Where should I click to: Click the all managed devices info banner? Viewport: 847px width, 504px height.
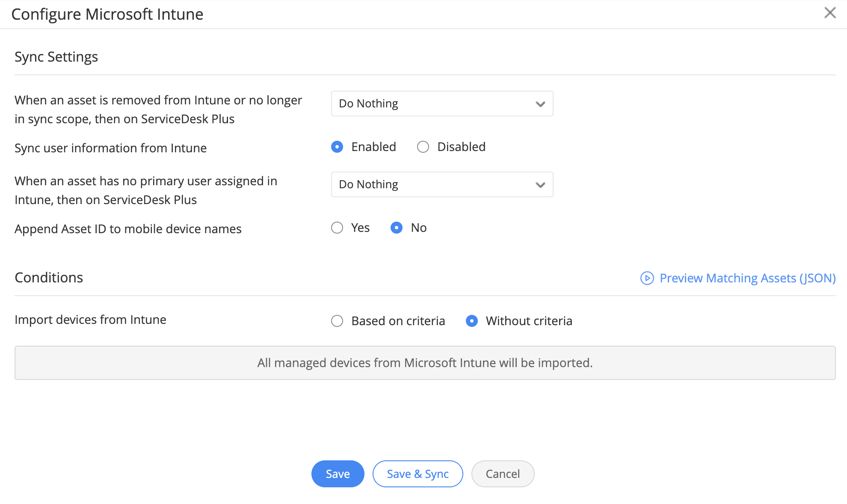[425, 363]
